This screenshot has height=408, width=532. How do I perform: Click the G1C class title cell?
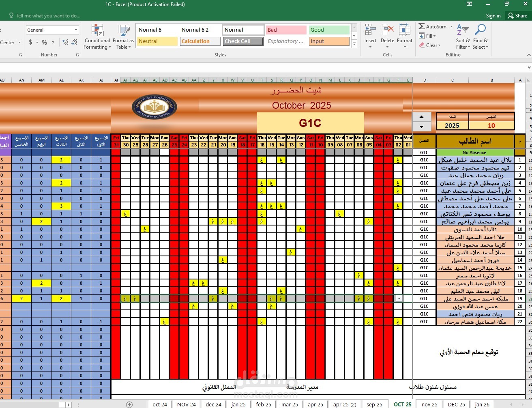click(310, 123)
